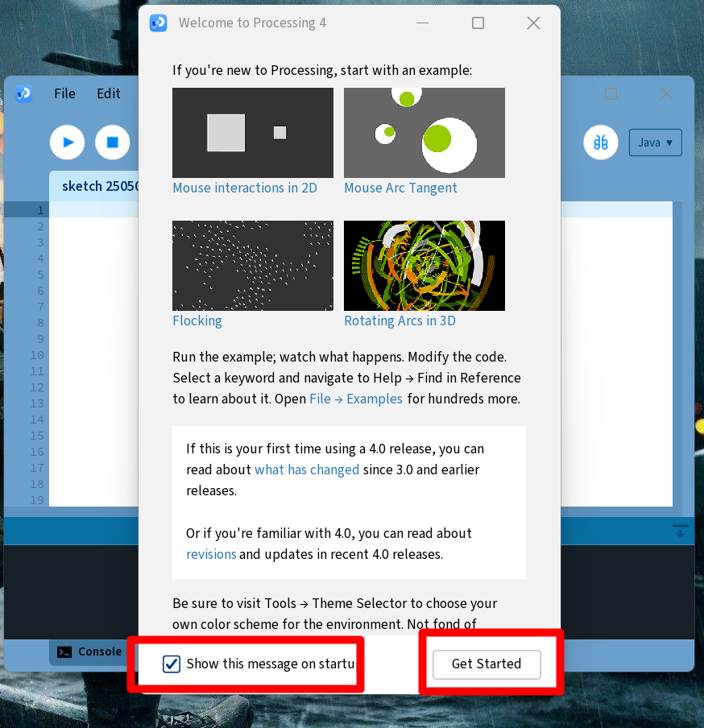
Task: Close the Welcome to Processing dialog
Action: pyautogui.click(x=533, y=23)
